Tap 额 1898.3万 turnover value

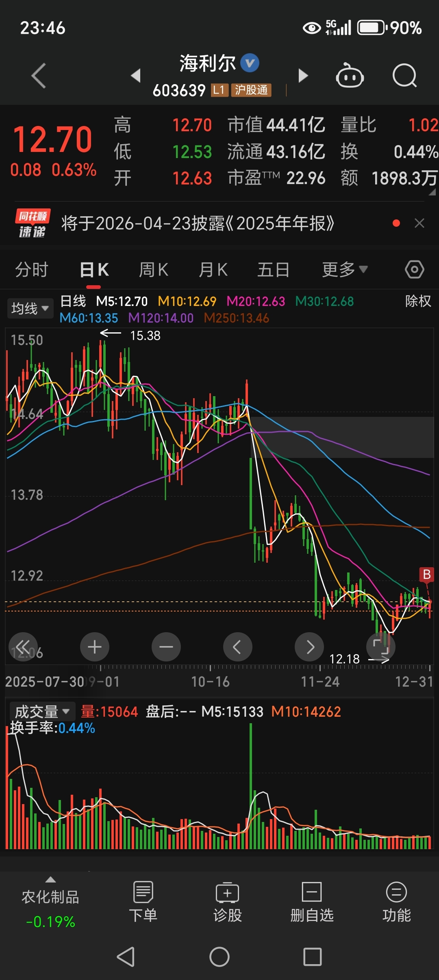pos(389,178)
